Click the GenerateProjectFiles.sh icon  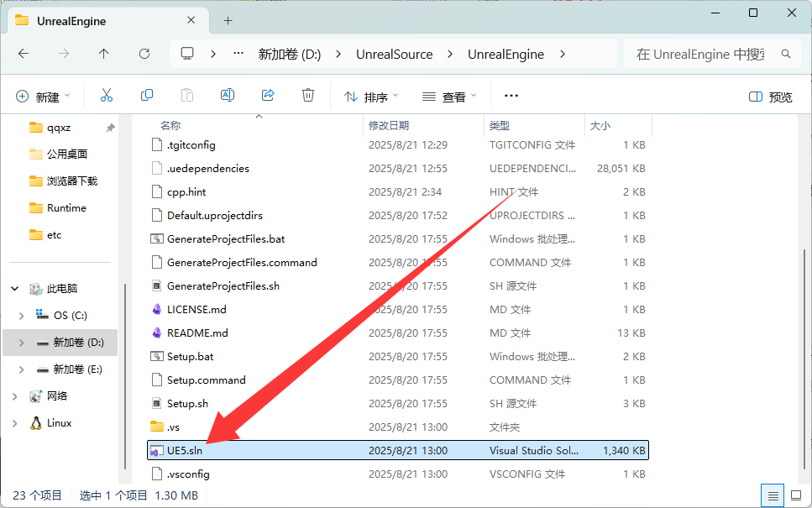156,285
